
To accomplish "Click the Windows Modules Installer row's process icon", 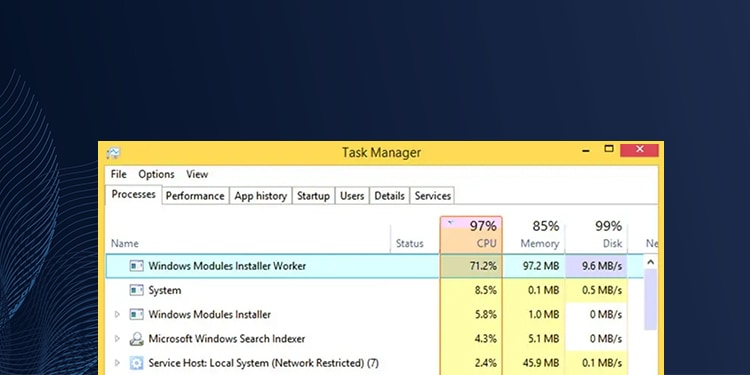I will tap(136, 315).
